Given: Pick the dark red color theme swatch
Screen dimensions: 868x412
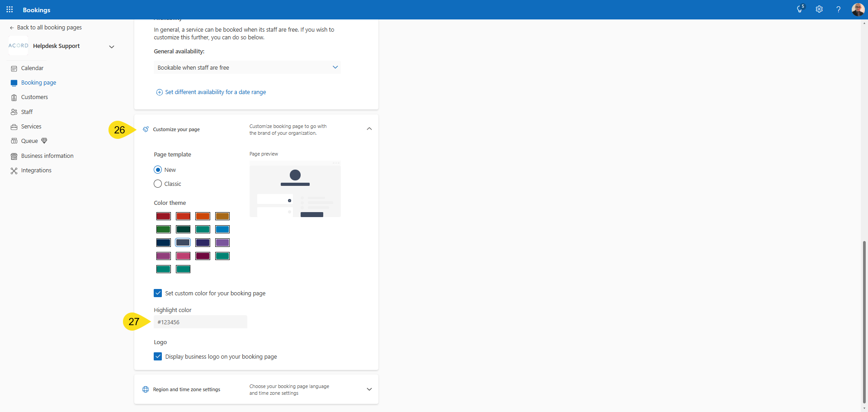Looking at the screenshot, I should [163, 216].
